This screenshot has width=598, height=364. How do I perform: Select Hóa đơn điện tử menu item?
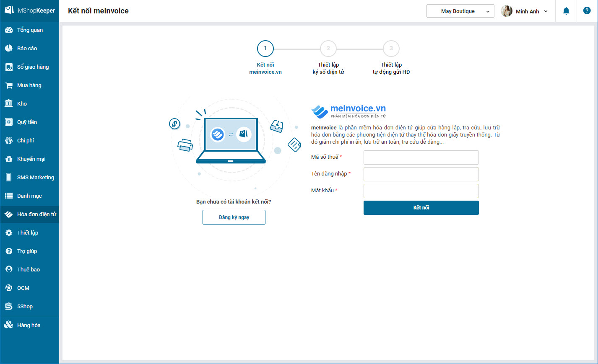pos(30,214)
